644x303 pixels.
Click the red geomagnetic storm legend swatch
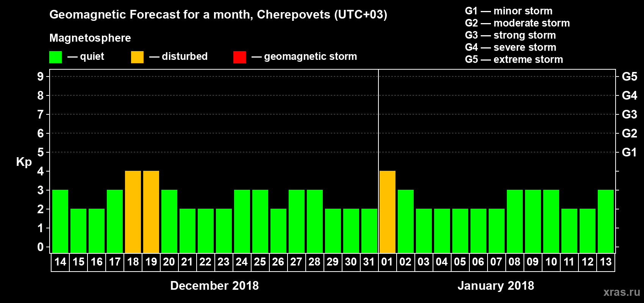239,57
